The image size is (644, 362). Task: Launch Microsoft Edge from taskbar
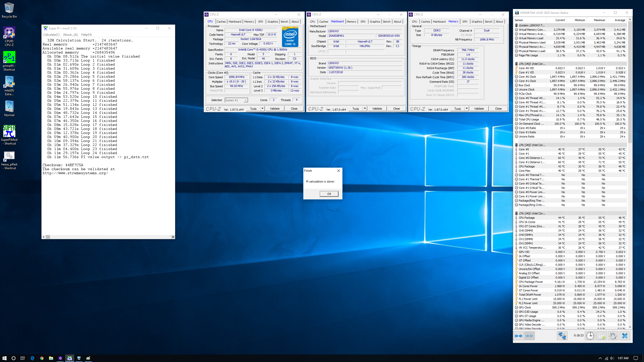[x=32, y=358]
